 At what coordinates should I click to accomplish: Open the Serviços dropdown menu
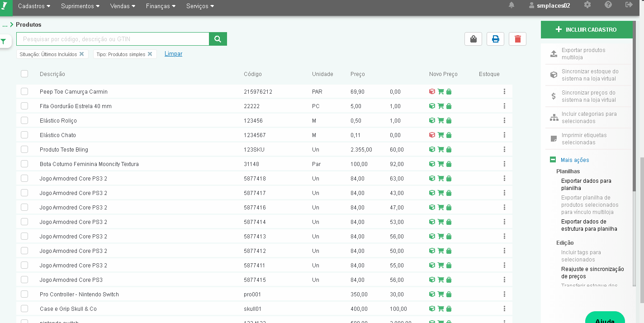coord(200,6)
